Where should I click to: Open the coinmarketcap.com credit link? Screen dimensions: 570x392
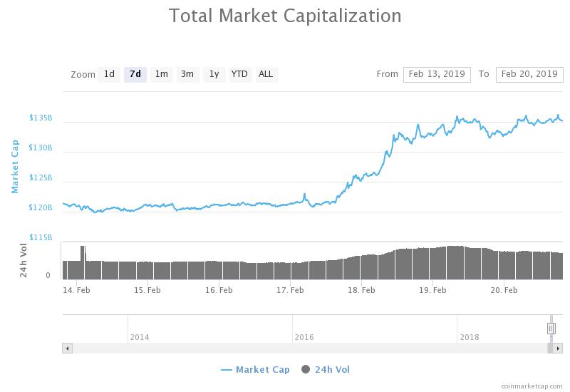[532, 386]
